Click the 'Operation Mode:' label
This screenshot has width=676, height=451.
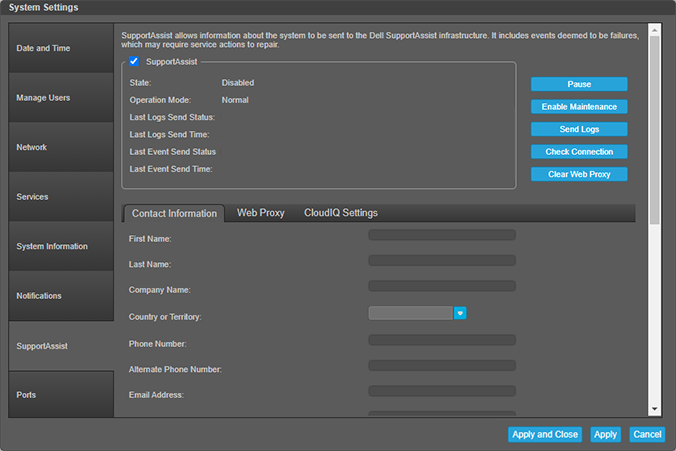tap(160, 100)
